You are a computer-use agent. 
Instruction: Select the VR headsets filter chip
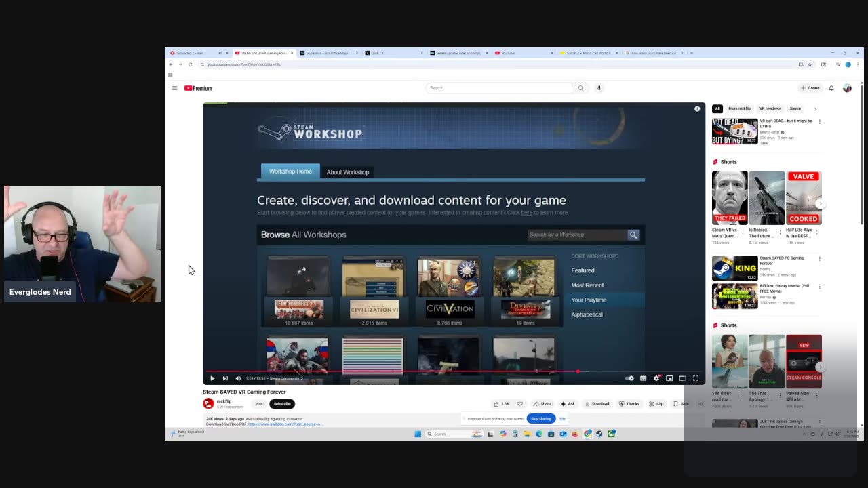tap(770, 108)
